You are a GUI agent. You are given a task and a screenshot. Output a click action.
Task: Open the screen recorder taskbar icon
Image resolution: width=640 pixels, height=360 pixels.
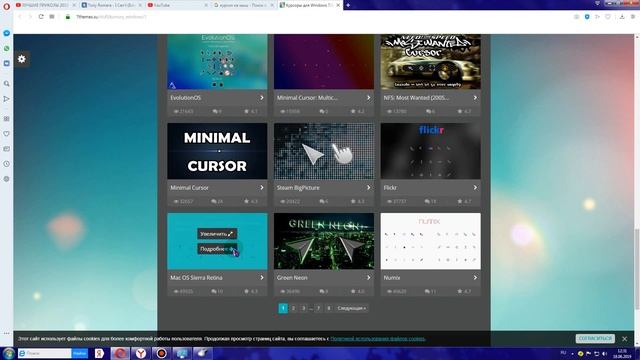coord(162,353)
